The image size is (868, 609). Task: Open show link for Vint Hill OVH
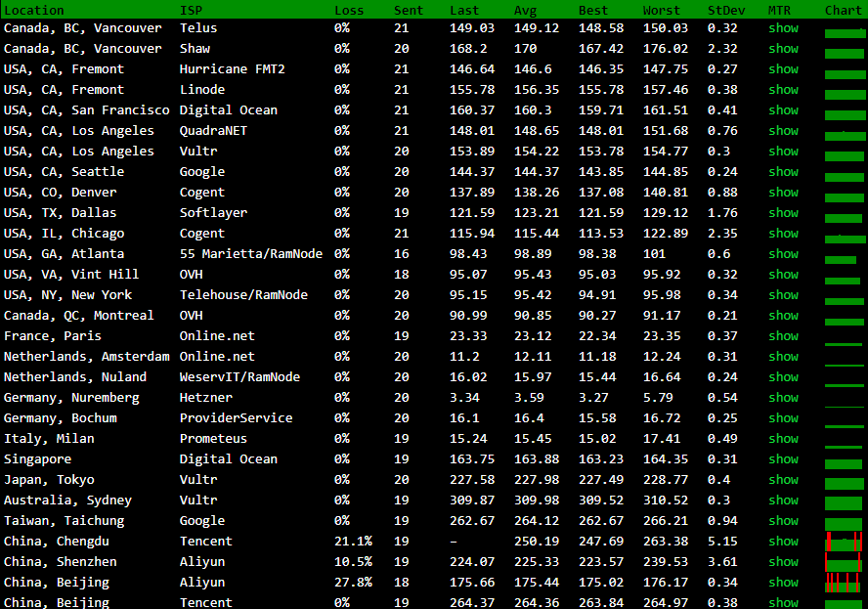click(783, 274)
